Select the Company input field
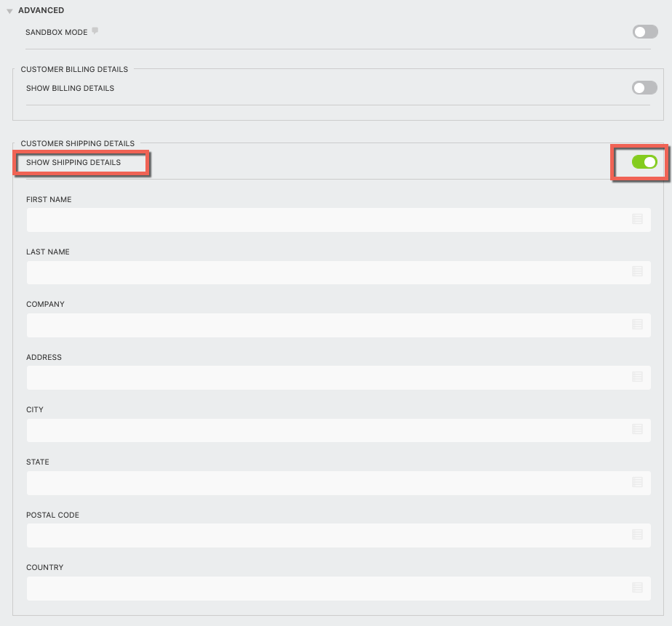 point(327,325)
